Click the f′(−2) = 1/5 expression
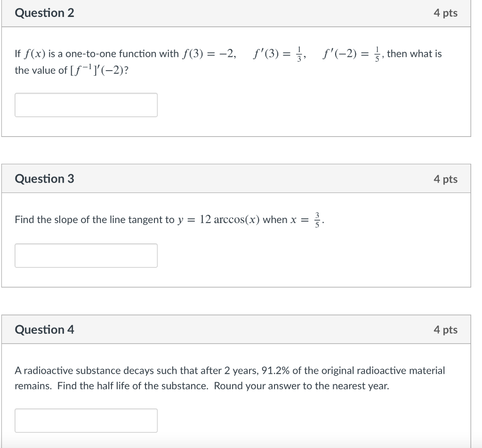This screenshot has height=448, width=482. pos(352,54)
